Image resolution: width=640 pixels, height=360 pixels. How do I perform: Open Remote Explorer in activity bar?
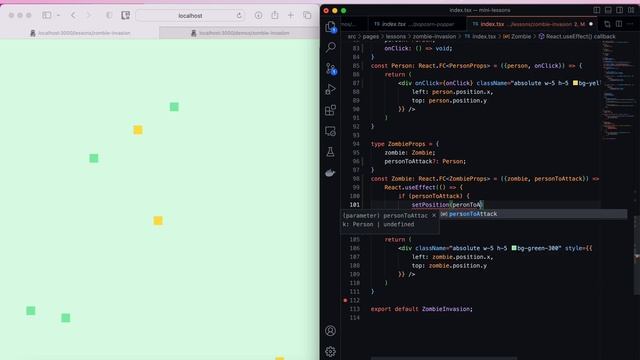tap(331, 131)
